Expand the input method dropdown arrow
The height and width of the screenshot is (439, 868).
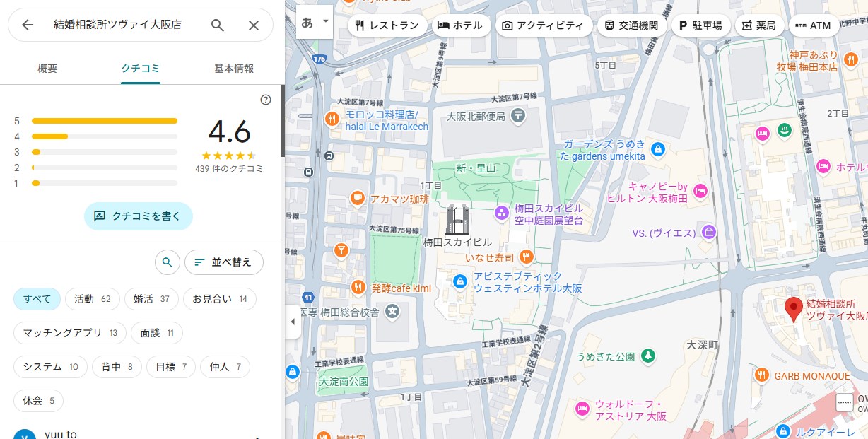(326, 21)
